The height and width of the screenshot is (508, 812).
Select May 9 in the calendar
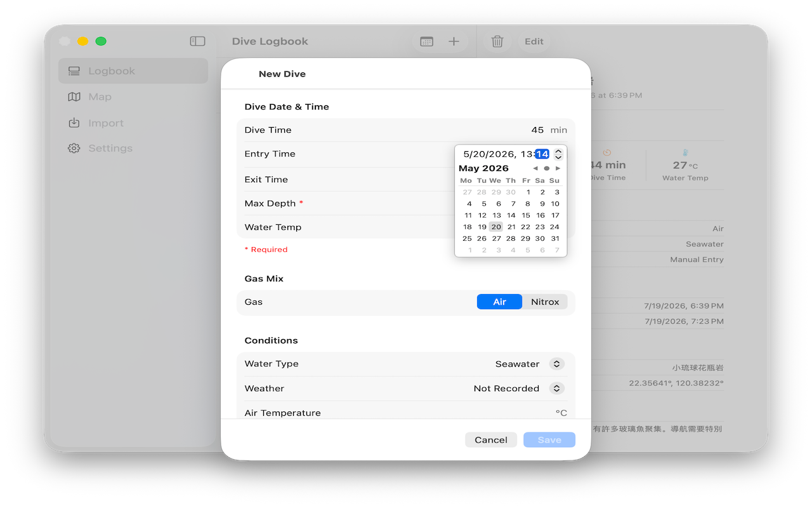pos(542,204)
